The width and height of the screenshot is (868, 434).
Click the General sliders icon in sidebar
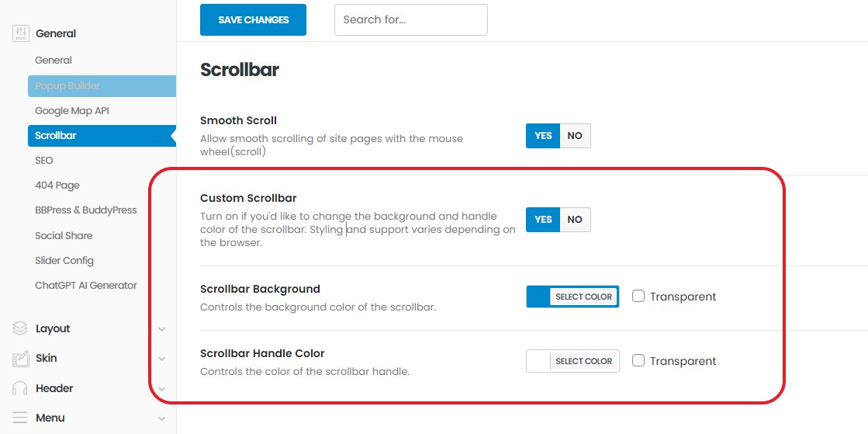20,33
